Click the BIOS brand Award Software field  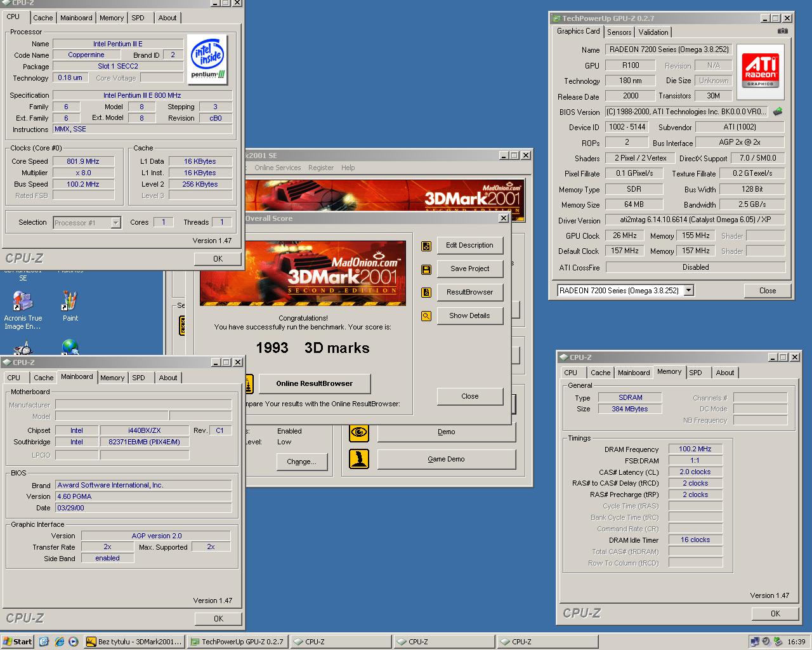click(143, 485)
